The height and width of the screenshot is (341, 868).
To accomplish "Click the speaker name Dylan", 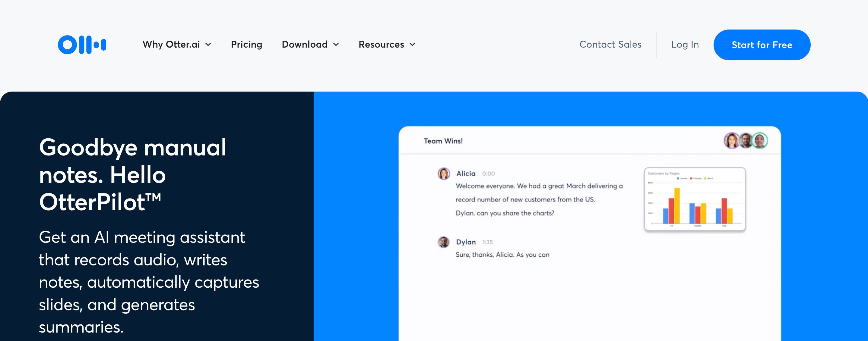I will 466,242.
